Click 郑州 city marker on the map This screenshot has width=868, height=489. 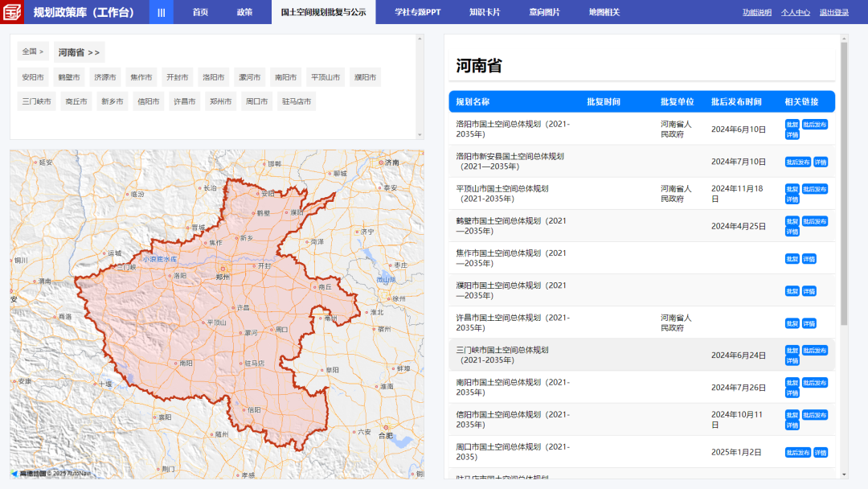tap(223, 269)
